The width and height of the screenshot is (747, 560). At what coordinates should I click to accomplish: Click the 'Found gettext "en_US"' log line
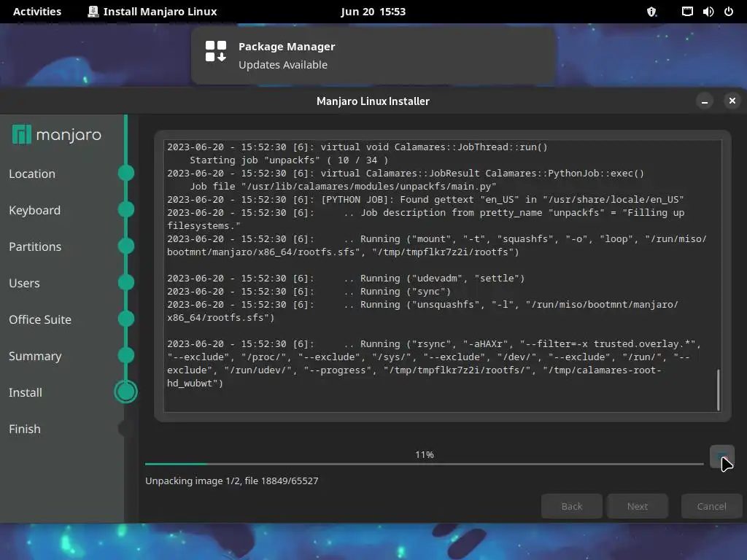425,200
